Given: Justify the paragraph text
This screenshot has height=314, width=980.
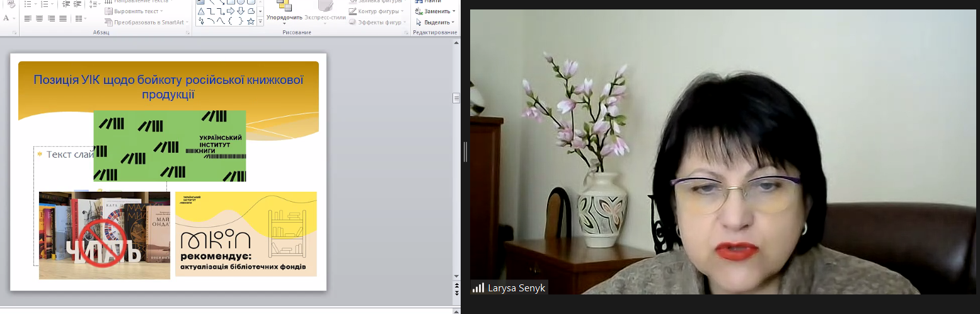Looking at the screenshot, I should [62, 18].
